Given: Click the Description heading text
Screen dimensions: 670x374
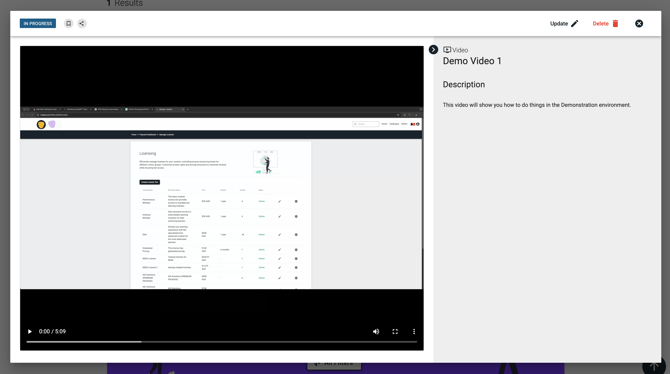Looking at the screenshot, I should (464, 85).
